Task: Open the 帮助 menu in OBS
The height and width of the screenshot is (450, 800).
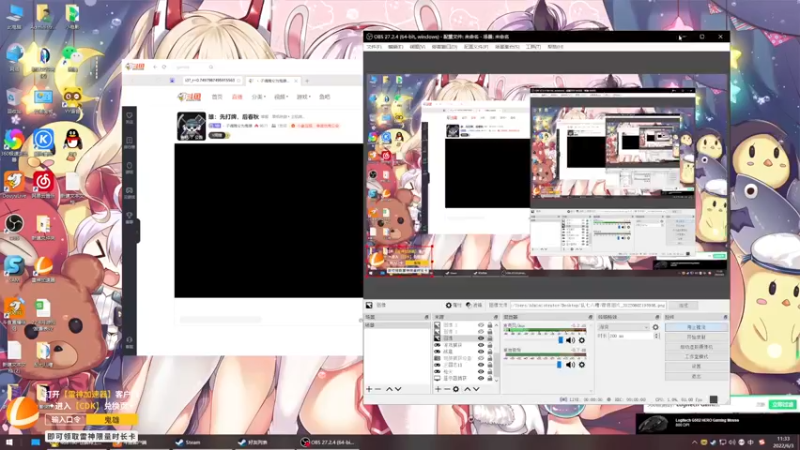Action: 556,47
